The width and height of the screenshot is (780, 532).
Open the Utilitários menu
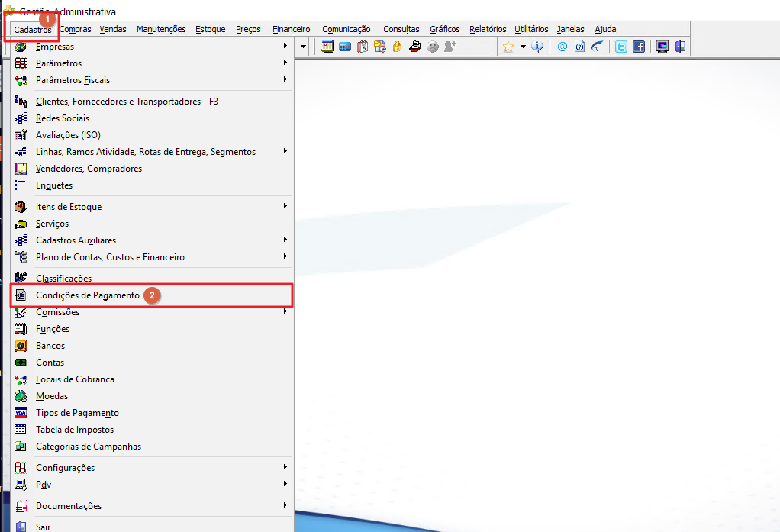(531, 29)
